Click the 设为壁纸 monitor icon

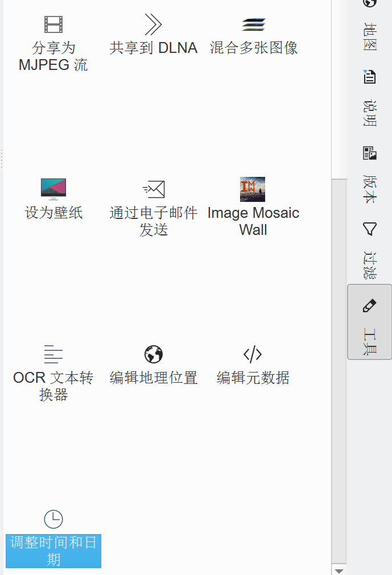pos(53,189)
